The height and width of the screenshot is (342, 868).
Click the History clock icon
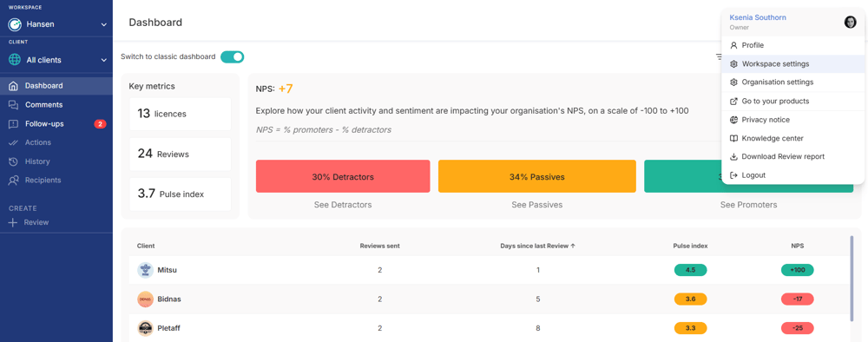[14, 161]
